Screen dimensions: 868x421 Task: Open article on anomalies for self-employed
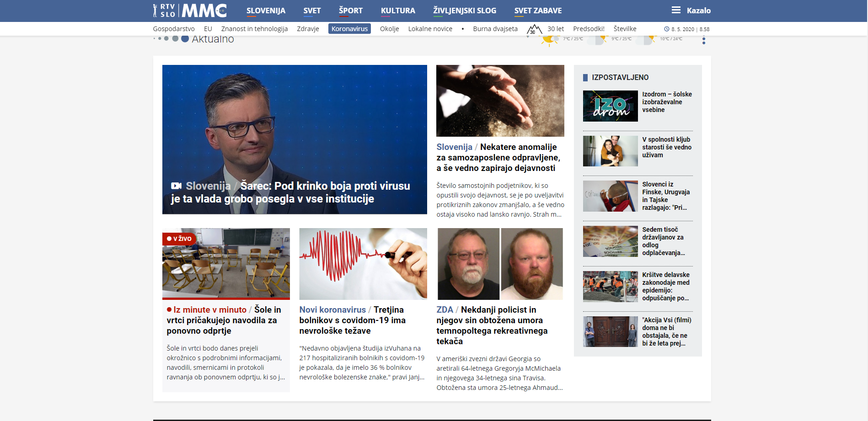pyautogui.click(x=498, y=157)
